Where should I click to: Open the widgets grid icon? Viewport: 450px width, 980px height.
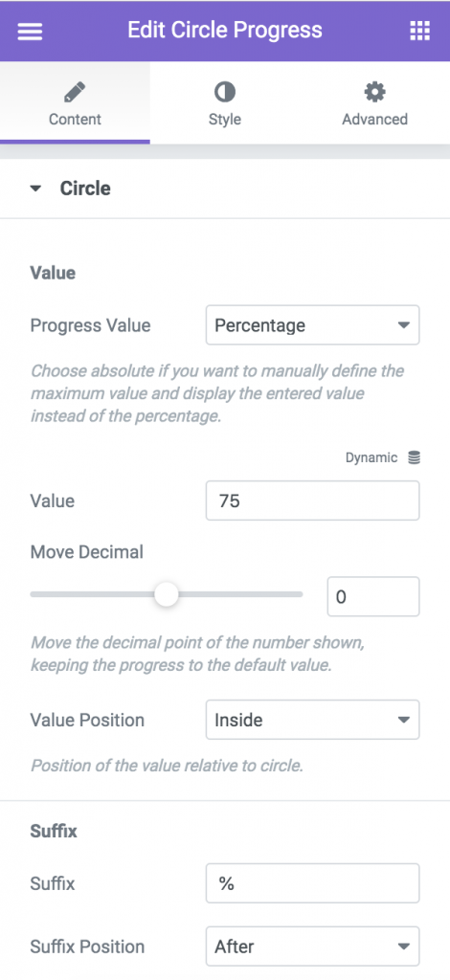tap(419, 31)
